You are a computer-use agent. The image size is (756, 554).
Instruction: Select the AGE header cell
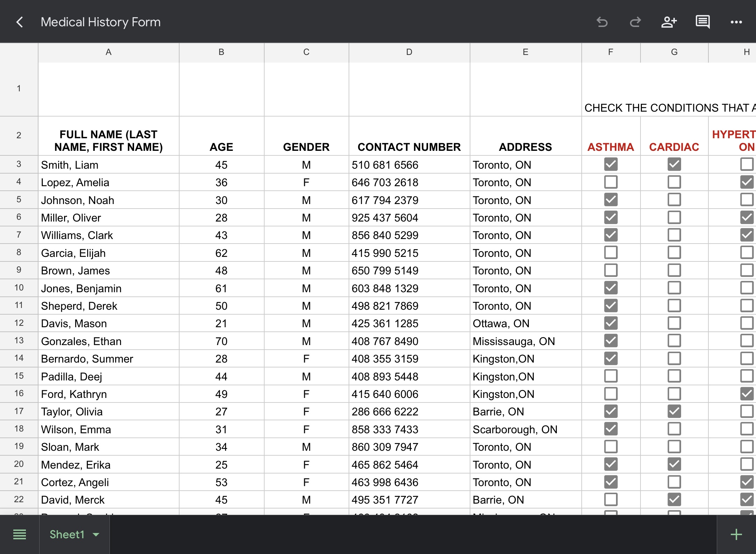(221, 136)
